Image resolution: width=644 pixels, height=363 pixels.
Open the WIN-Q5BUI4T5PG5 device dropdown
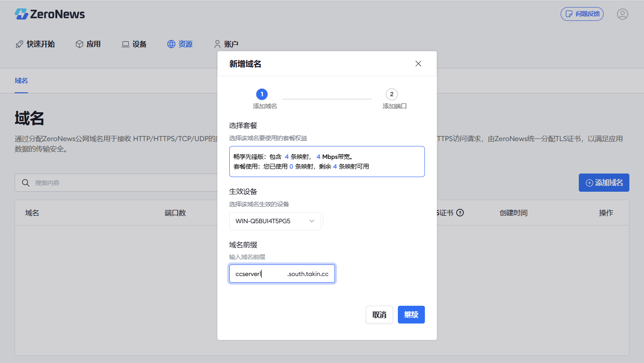[x=275, y=221]
